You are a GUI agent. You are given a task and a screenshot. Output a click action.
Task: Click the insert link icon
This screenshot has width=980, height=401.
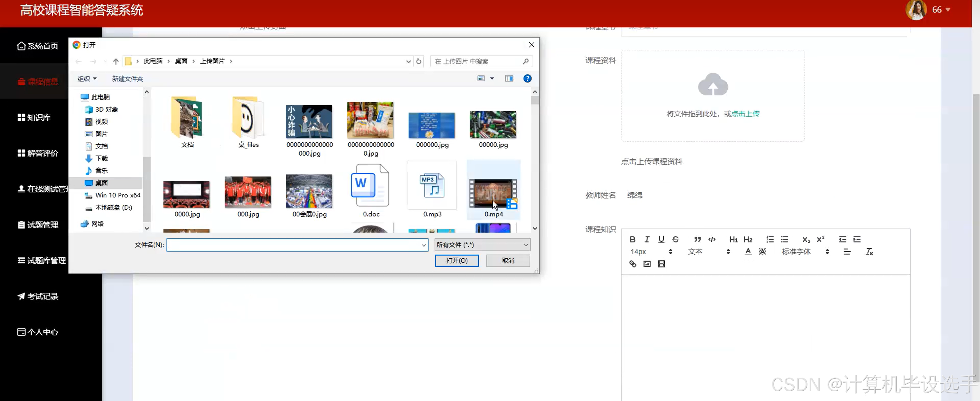[633, 264]
